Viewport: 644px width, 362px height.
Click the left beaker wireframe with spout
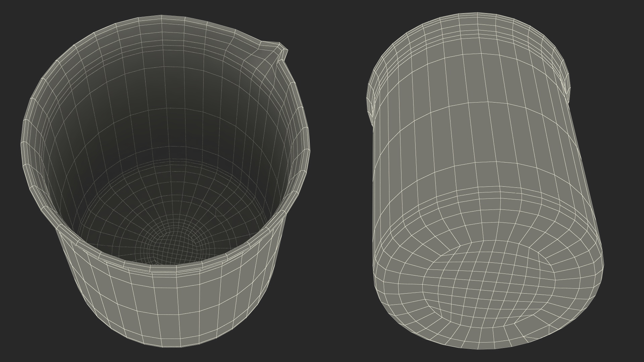point(165,181)
